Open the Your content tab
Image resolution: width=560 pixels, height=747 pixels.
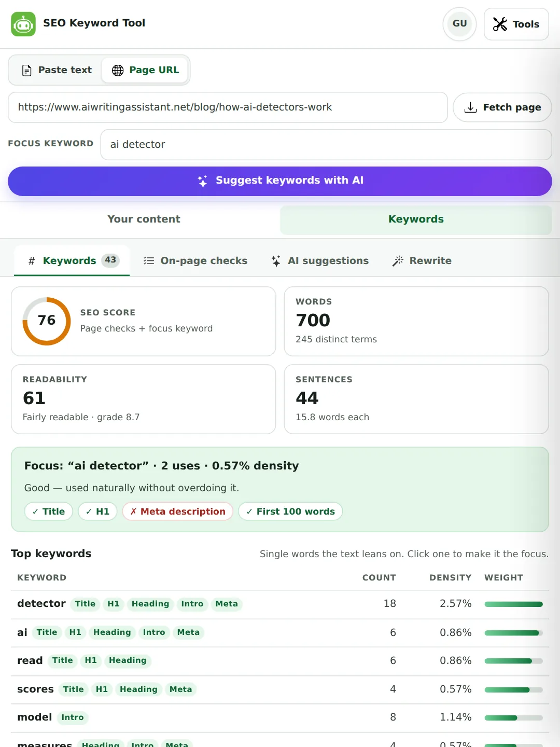pyautogui.click(x=144, y=219)
